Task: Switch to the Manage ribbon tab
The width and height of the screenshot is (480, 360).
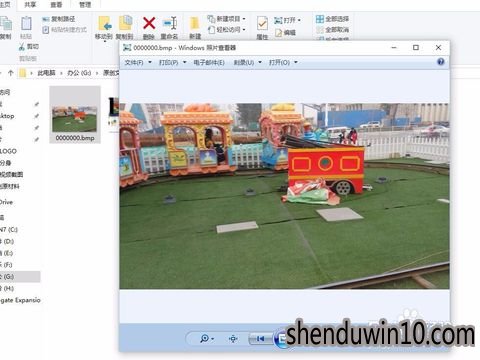Action: 85,5
